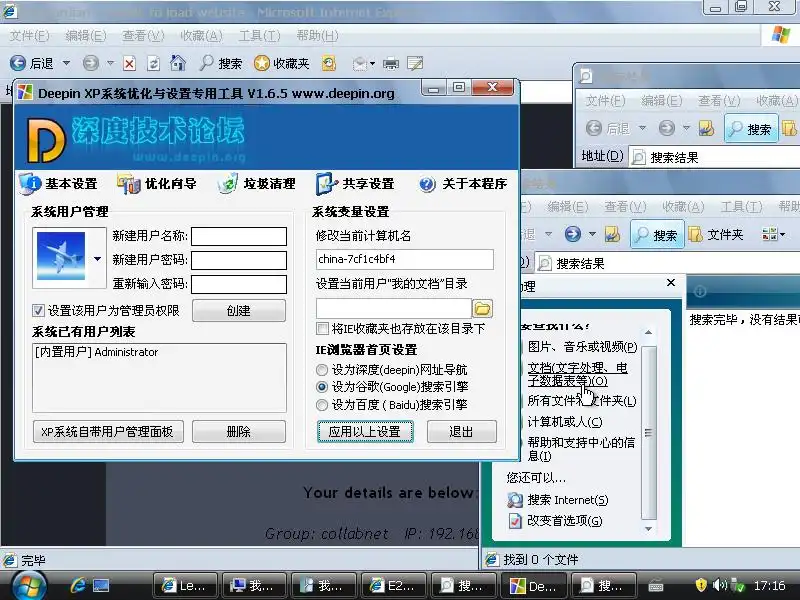The image size is (800, 600).
Task: Click the IE Refresh icon
Action: (153, 64)
